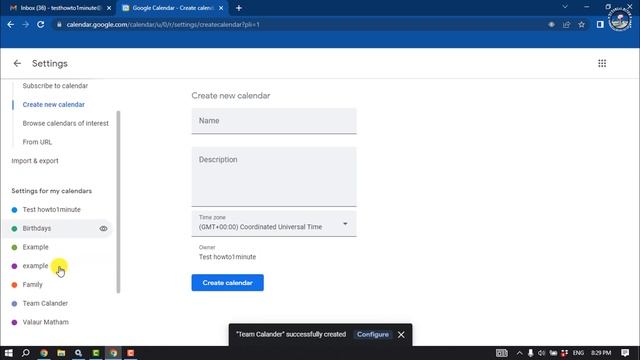This screenshot has width=640, height=360.
Task: Click the 8:29 PM taskbar clock
Action: (x=601, y=353)
